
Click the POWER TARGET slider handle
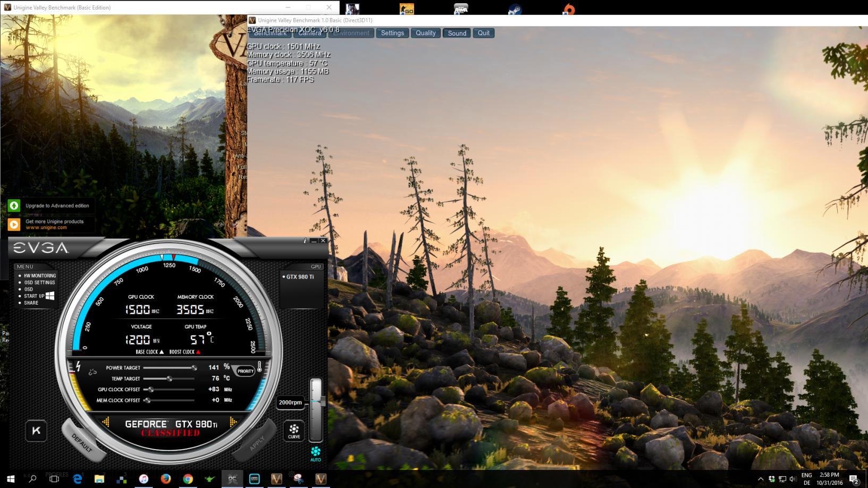pos(194,367)
